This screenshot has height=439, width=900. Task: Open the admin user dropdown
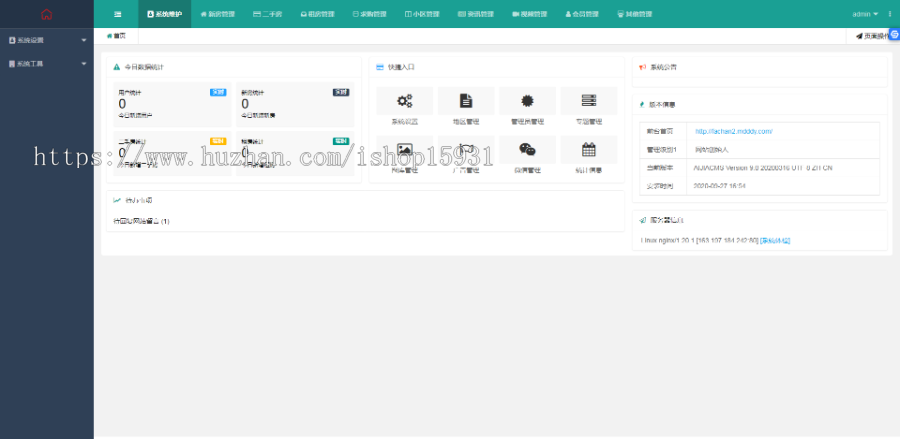pyautogui.click(x=865, y=15)
